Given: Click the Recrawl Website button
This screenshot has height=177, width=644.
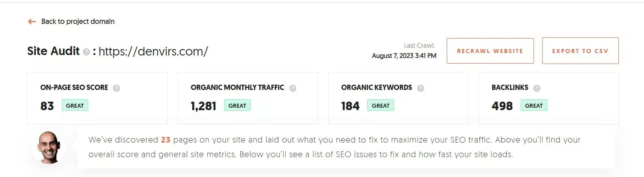Looking at the screenshot, I should 490,51.
